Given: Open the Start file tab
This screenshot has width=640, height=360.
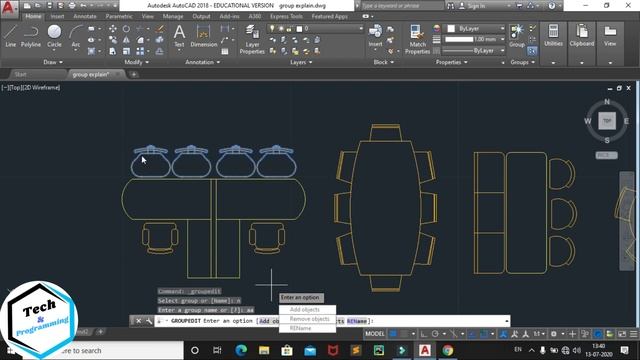Looking at the screenshot, I should 20,74.
